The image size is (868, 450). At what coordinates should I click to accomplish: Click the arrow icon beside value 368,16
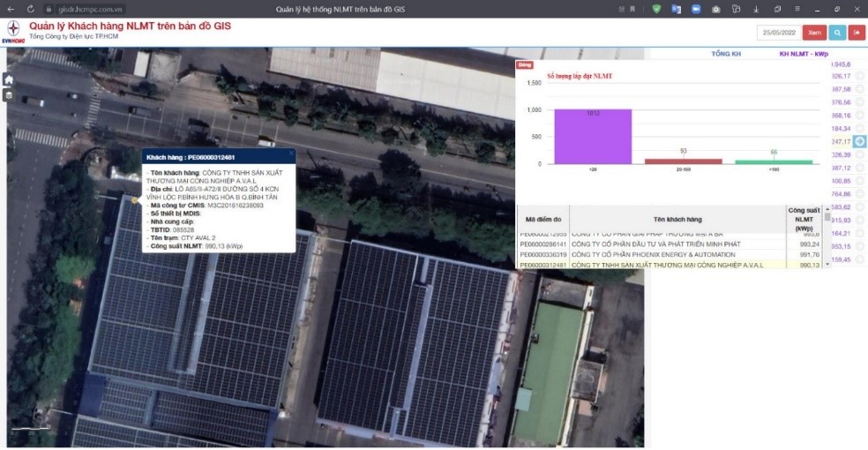[x=859, y=115]
